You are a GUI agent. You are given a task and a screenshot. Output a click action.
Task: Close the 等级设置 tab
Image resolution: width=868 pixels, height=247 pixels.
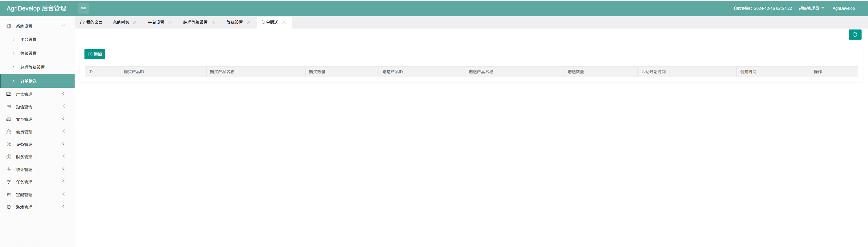click(249, 22)
